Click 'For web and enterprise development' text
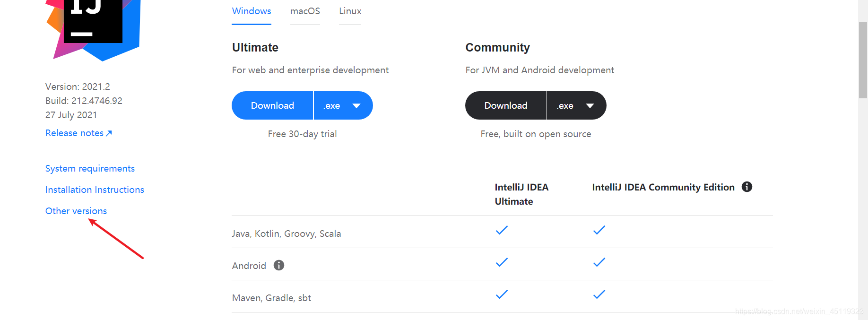 [x=310, y=70]
